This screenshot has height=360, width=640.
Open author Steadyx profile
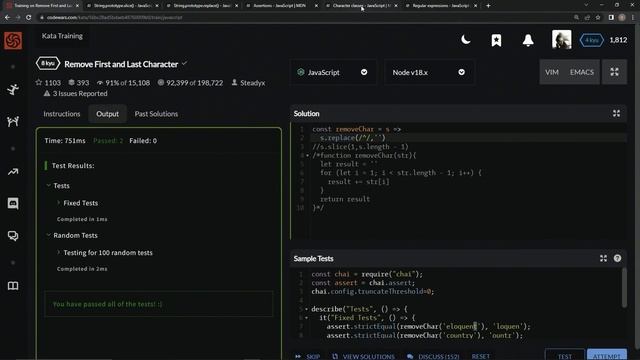click(x=248, y=83)
